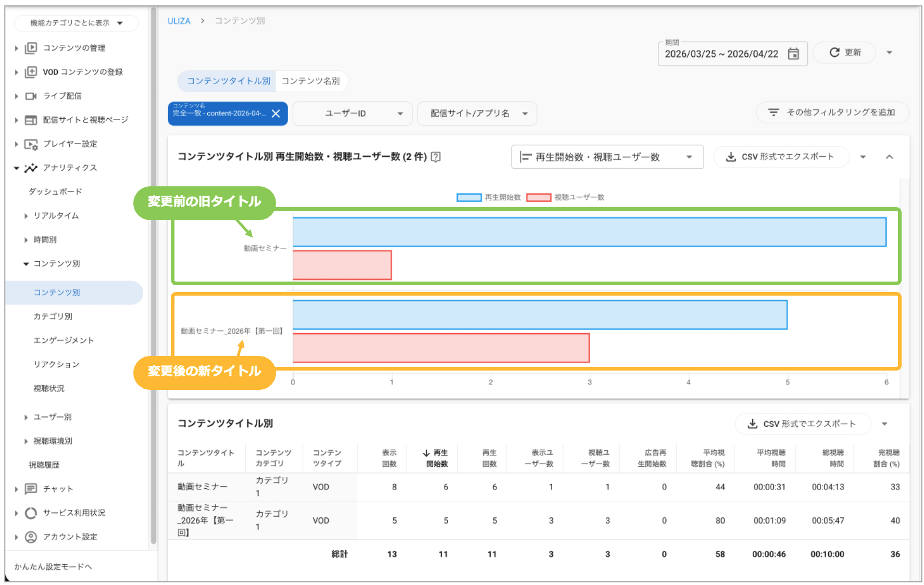
Task: Open カテゴリ別 menu item
Action: (53, 316)
